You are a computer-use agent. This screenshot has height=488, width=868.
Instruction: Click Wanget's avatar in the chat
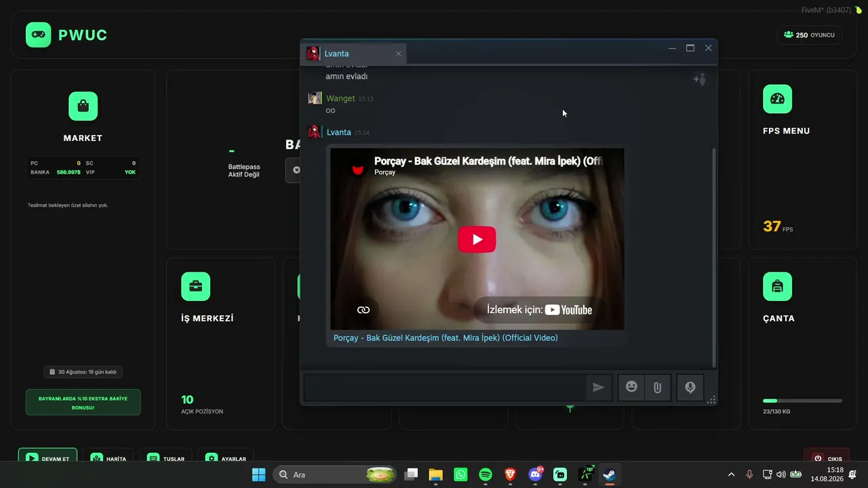pyautogui.click(x=315, y=98)
